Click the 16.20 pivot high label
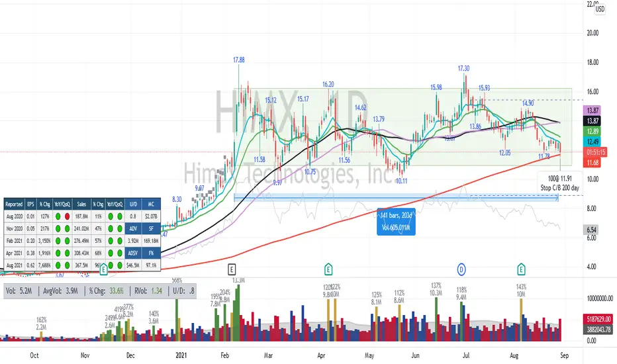617x364 pixels. [x=328, y=84]
